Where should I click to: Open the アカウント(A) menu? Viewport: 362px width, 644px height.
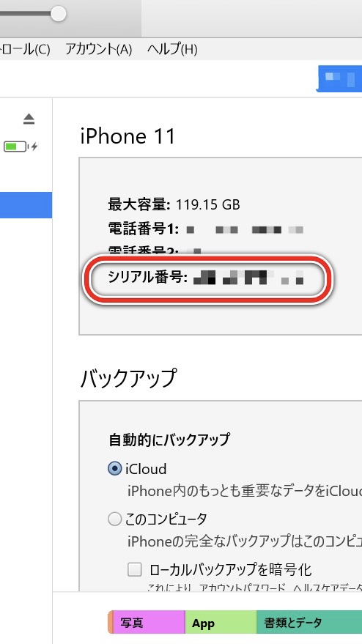coord(99,50)
